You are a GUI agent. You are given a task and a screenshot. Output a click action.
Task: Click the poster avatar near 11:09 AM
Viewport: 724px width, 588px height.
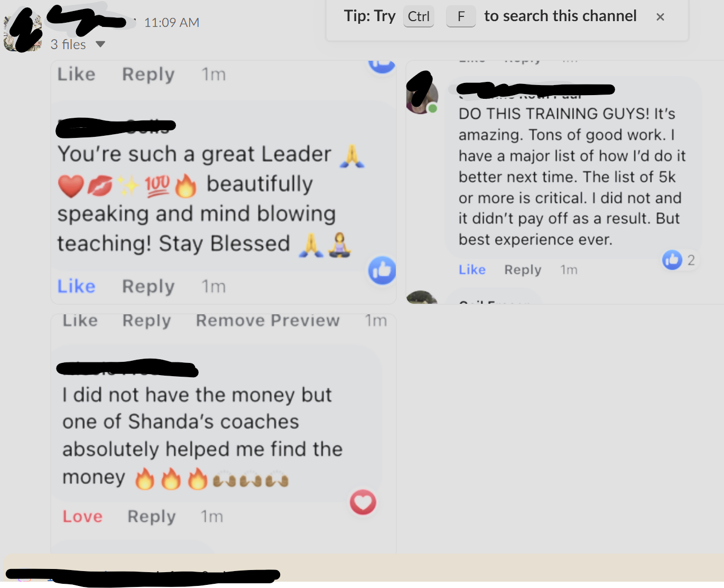22,33
